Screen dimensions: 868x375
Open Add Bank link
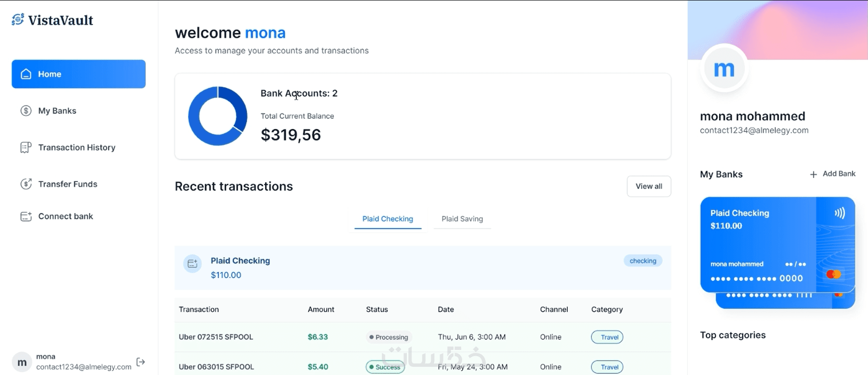tap(839, 174)
